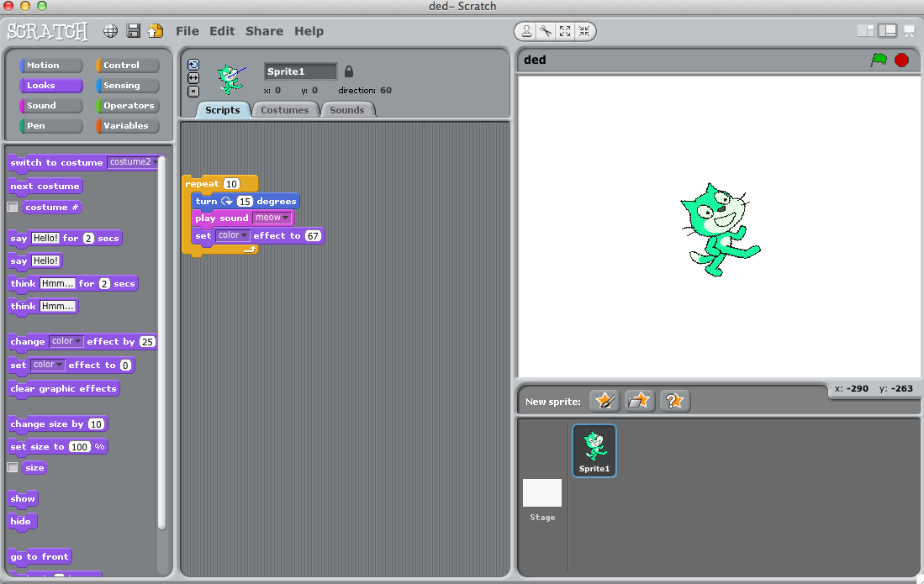Open the Help menu
Screen dimensions: 924x584
click(x=309, y=31)
